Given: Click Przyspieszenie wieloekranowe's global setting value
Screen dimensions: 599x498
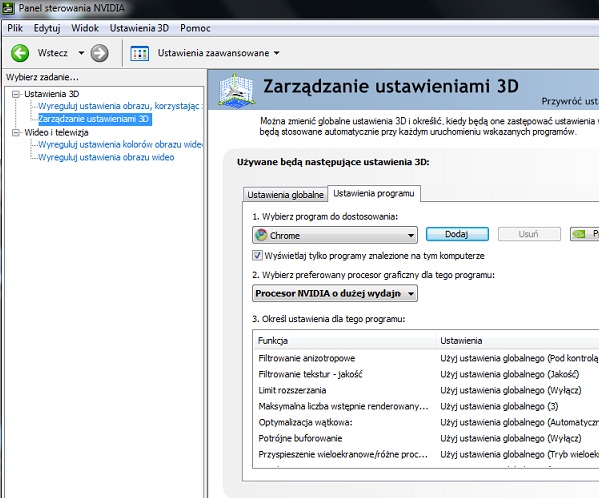Looking at the screenshot, I should click(519, 454).
